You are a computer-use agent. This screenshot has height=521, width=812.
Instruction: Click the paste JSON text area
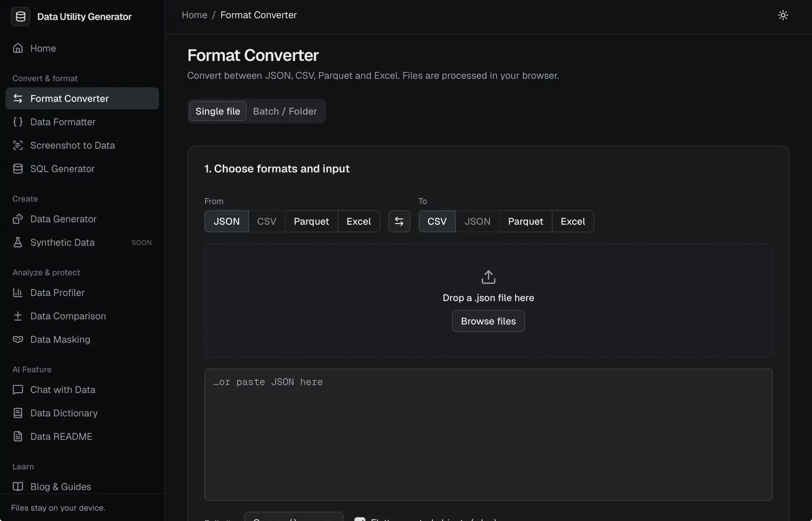(488, 435)
